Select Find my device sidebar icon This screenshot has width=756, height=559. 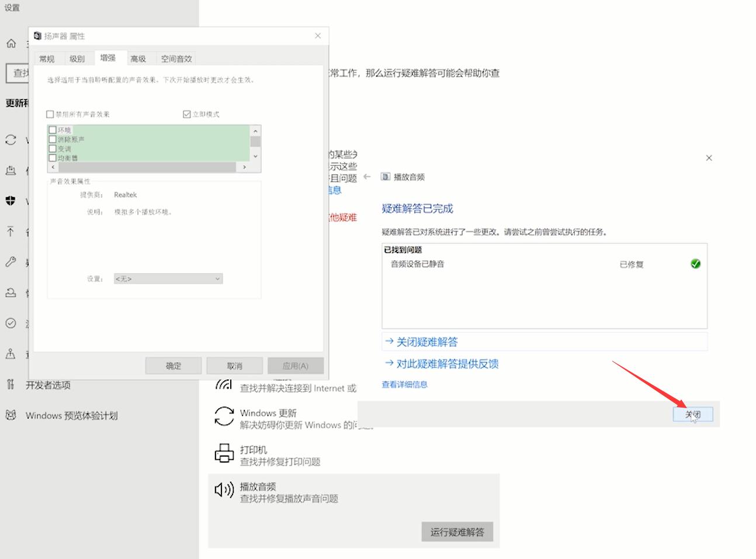[x=11, y=354]
